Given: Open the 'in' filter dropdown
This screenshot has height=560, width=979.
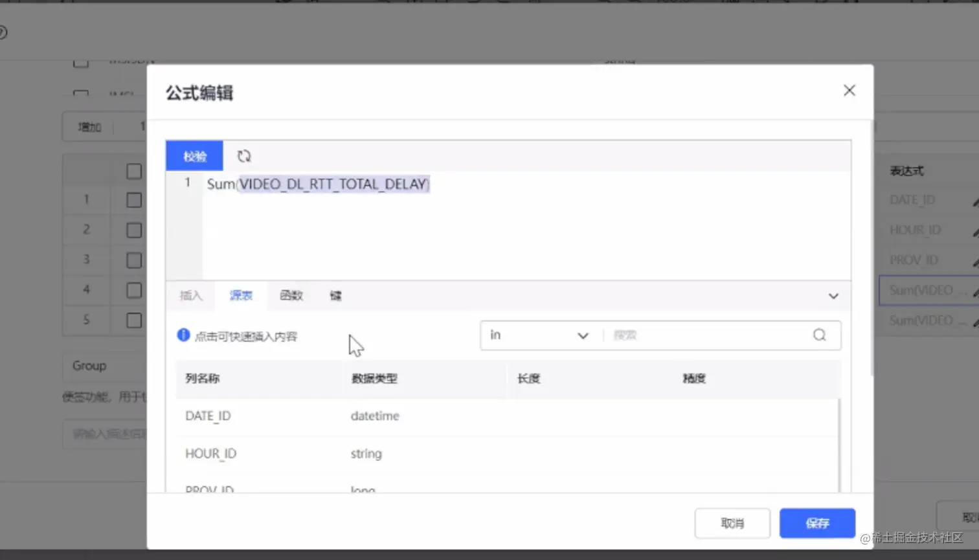Looking at the screenshot, I should tap(540, 335).
